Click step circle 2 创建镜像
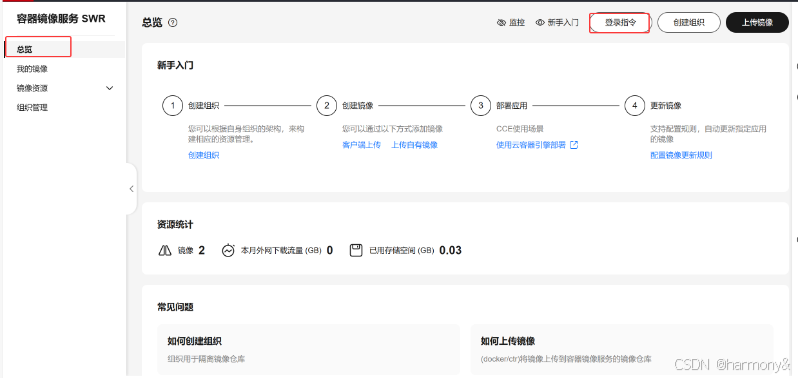 [326, 106]
